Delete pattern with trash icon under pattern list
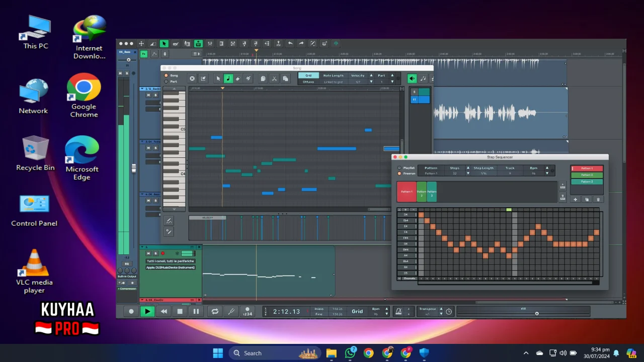Screen dimensions: 644x362 coord(598,200)
